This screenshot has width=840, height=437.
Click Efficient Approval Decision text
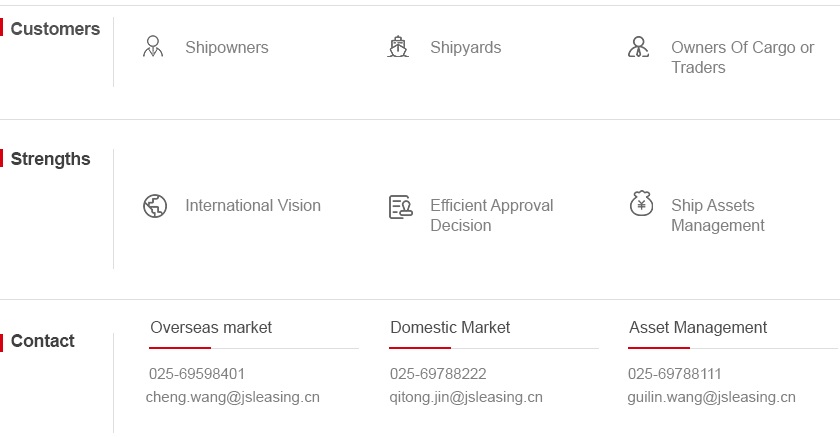pos(491,215)
